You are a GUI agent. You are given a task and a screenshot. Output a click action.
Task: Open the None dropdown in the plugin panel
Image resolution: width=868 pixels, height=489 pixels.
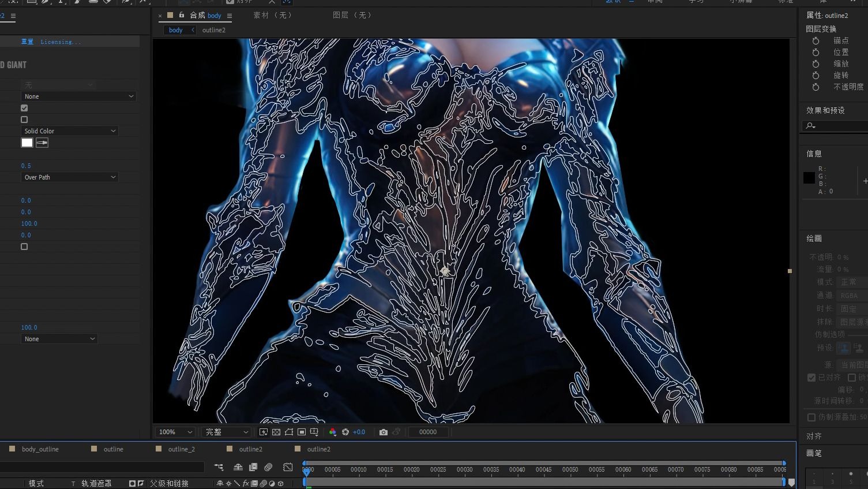78,96
